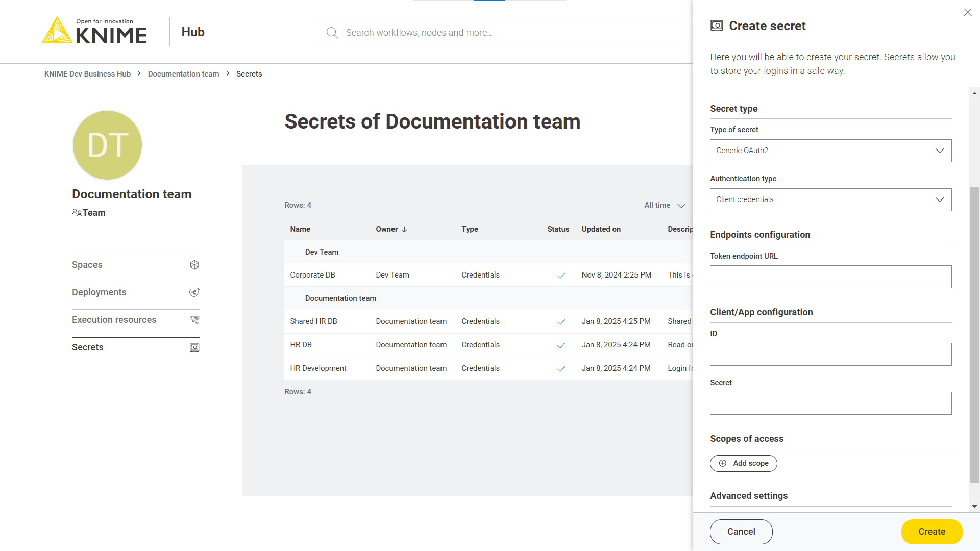Viewport: 980px width, 551px height.
Task: Click the Secrets safe icon in sidebar
Action: click(x=194, y=347)
